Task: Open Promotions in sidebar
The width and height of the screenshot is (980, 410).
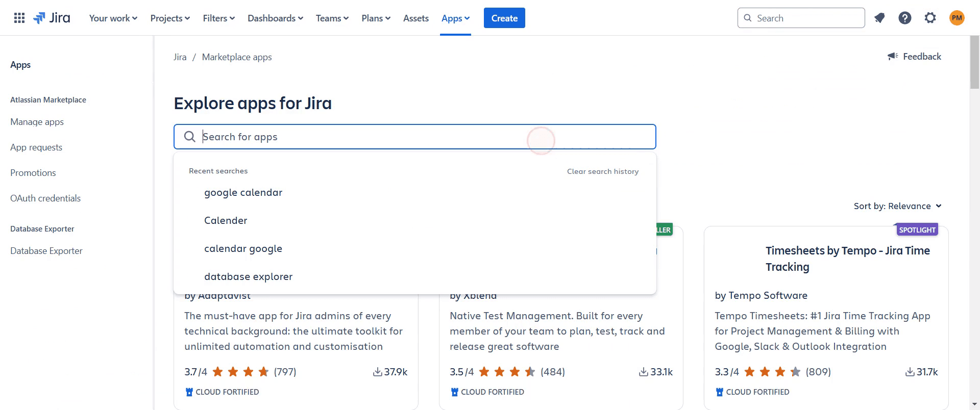Action: (x=33, y=173)
